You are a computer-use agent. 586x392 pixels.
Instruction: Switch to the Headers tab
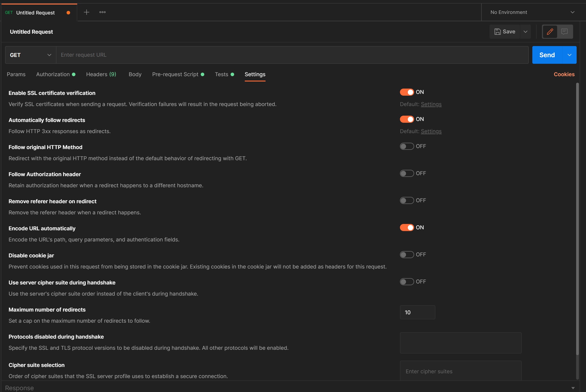tap(101, 74)
